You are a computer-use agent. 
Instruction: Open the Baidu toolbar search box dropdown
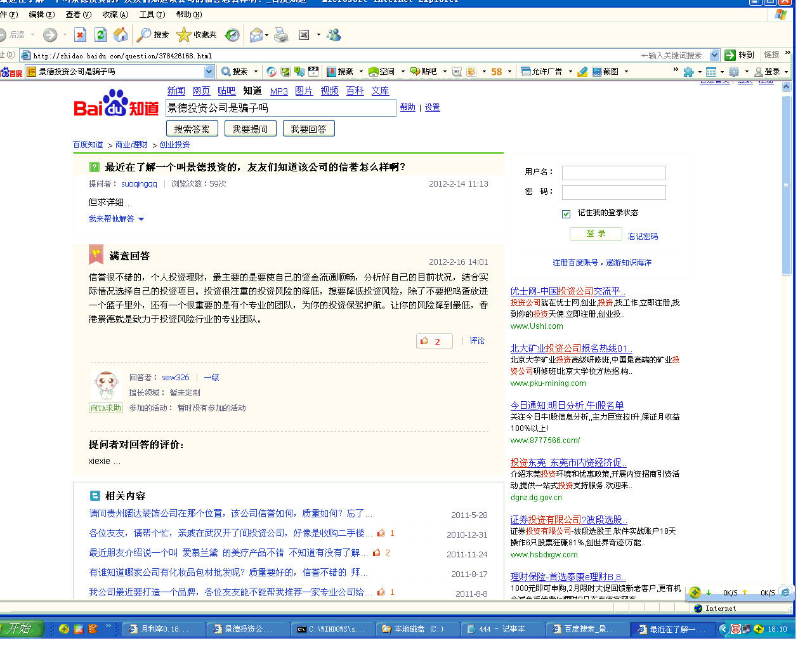coord(209,72)
